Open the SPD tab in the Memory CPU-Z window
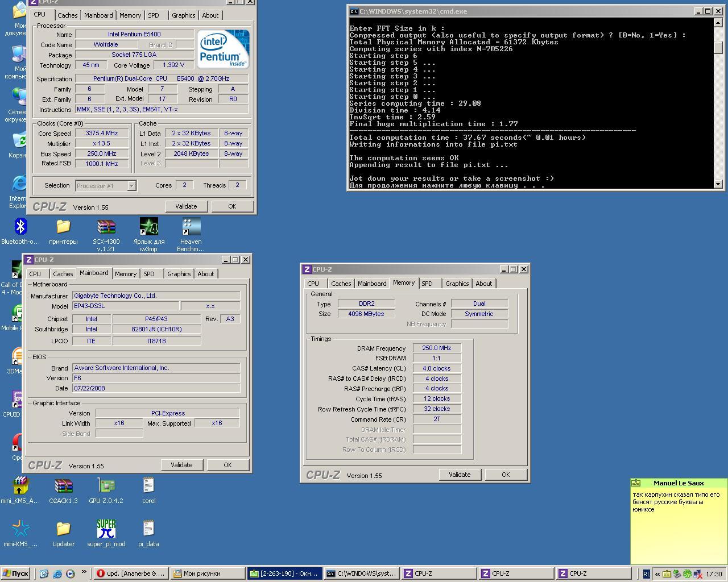The height and width of the screenshot is (582, 728). 427,284
